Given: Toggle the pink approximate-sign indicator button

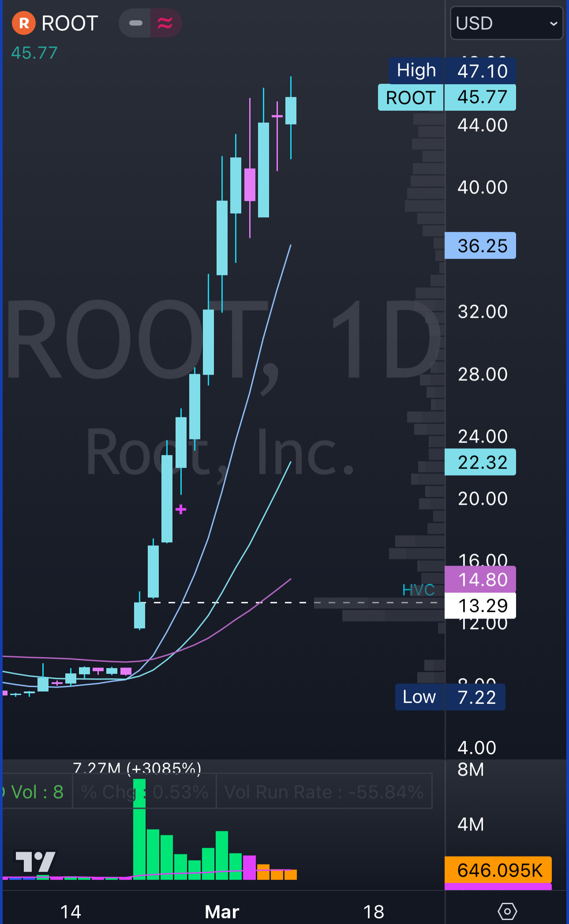Looking at the screenshot, I should (165, 23).
